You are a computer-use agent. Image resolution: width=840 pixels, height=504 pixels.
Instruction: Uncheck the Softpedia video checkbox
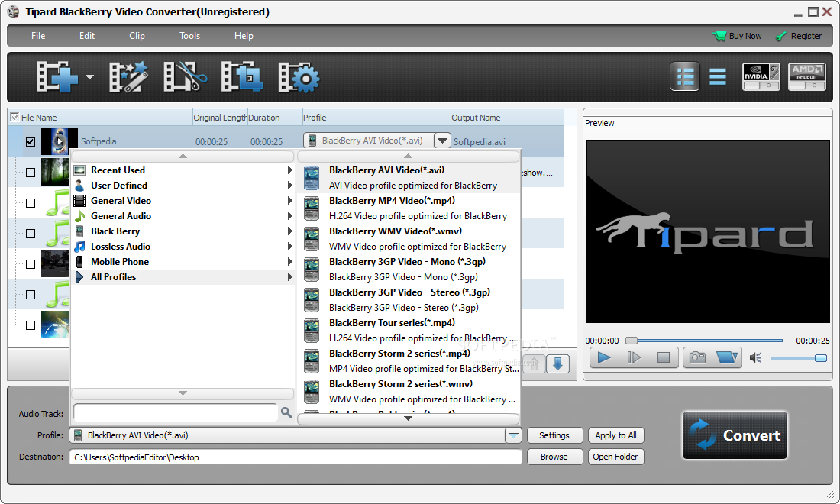point(31,142)
